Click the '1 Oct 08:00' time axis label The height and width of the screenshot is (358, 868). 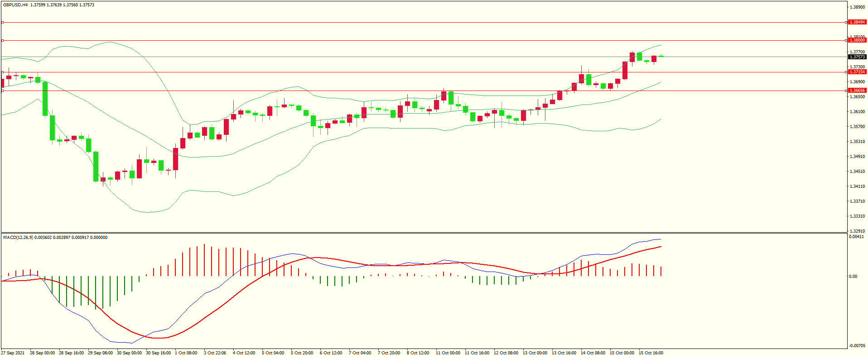tap(186, 353)
